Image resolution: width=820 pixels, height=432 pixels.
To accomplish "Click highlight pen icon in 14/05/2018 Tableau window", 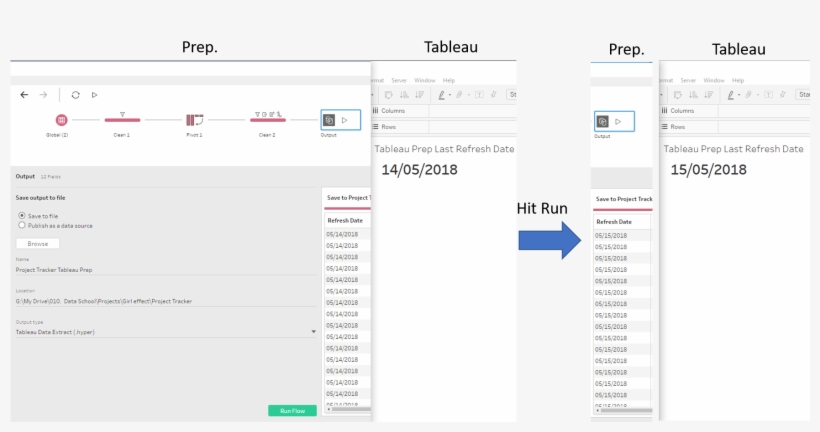I will [441, 95].
